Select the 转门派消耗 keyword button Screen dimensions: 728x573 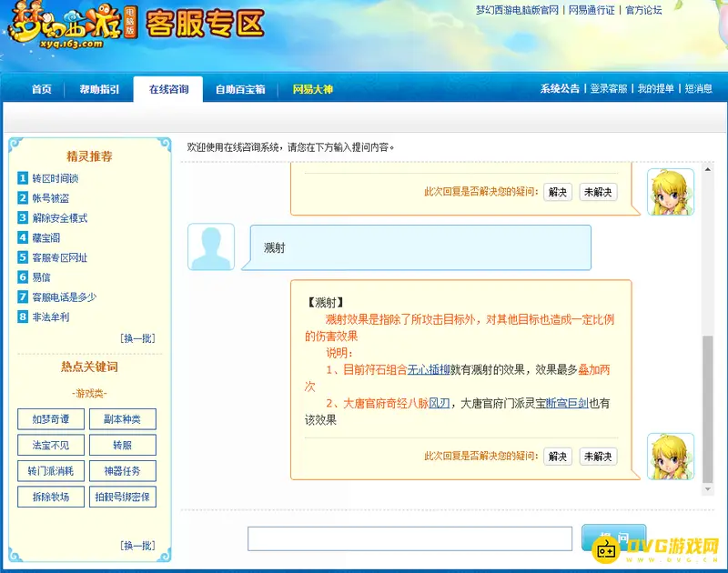pos(51,471)
